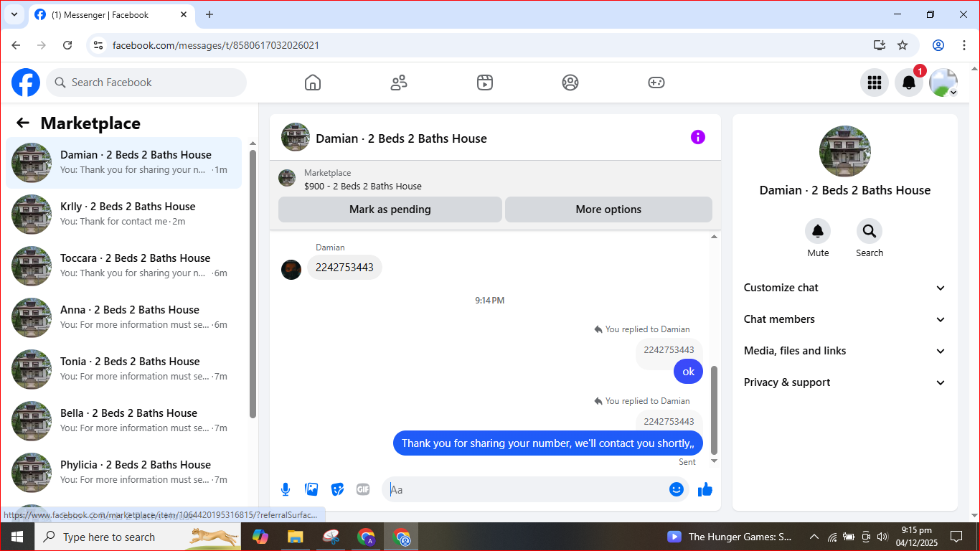Open the Notifications bell
The image size is (980, 551).
(909, 83)
